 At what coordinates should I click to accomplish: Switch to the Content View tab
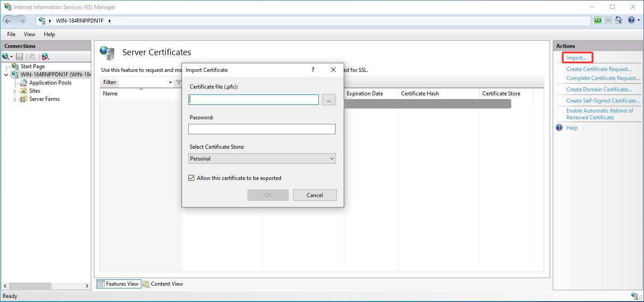(x=163, y=284)
